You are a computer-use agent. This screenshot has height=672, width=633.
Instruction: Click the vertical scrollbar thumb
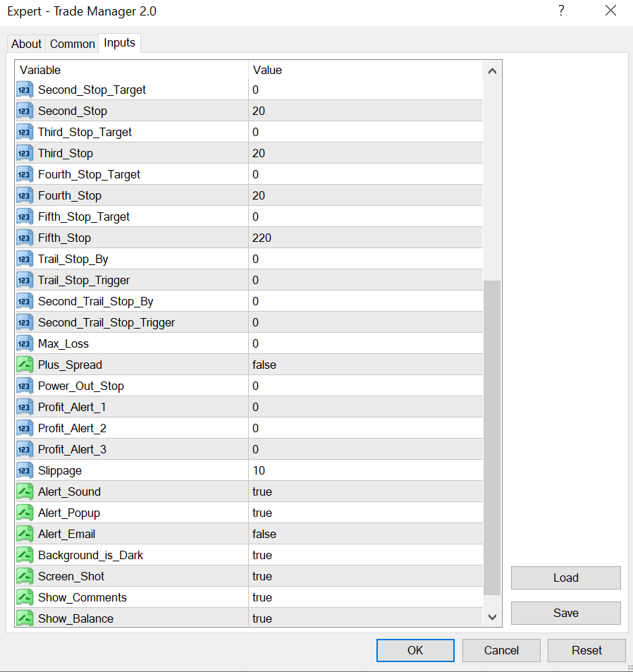pos(492,437)
